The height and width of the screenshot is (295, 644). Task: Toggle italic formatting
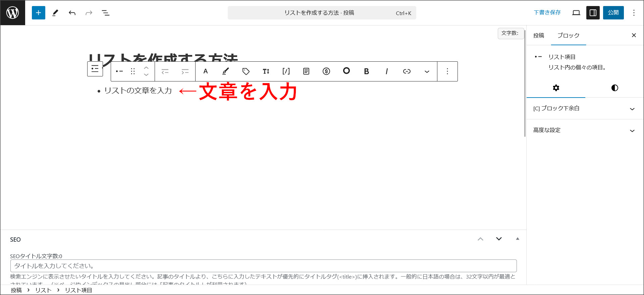pyautogui.click(x=387, y=71)
